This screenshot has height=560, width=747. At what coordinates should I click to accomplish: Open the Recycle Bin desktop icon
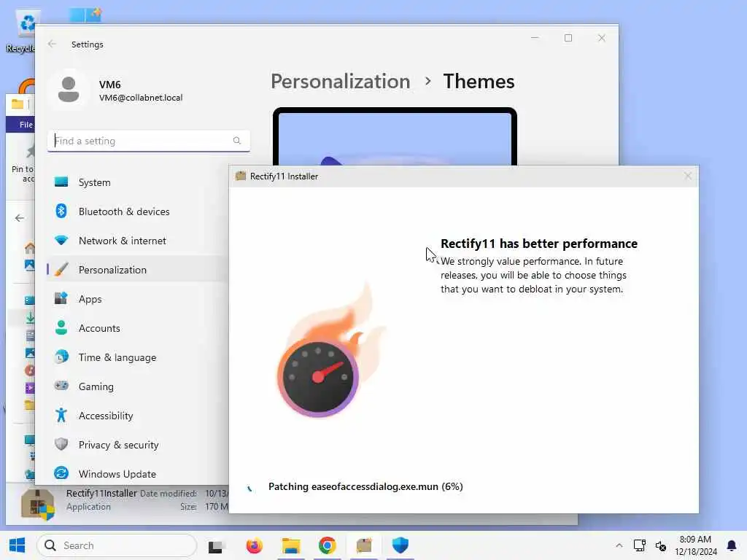pos(21,31)
